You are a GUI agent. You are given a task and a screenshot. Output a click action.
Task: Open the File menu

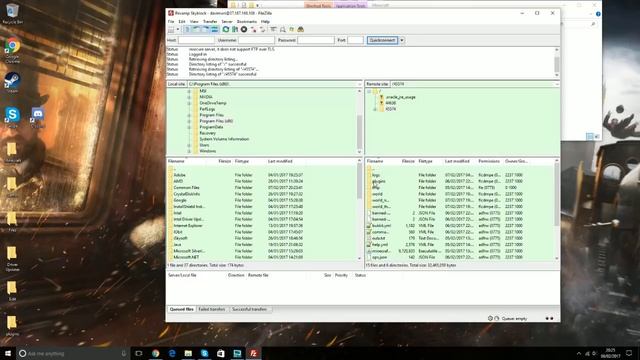click(171, 21)
